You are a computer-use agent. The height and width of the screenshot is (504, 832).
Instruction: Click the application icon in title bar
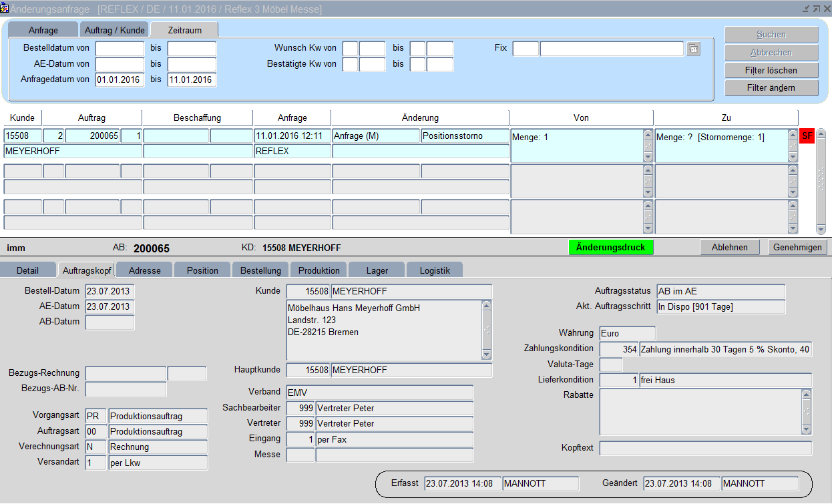tap(5, 9)
